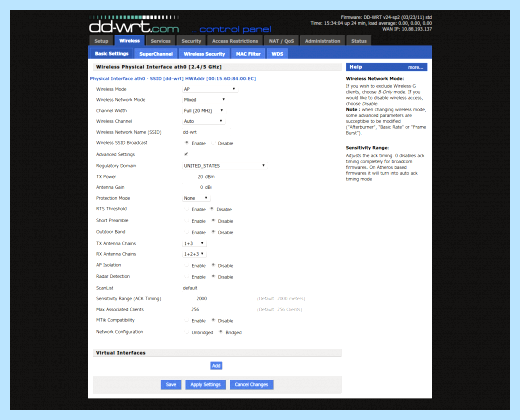520x420 pixels.
Task: Open the MAC Filter sub-tab
Action: coord(248,54)
